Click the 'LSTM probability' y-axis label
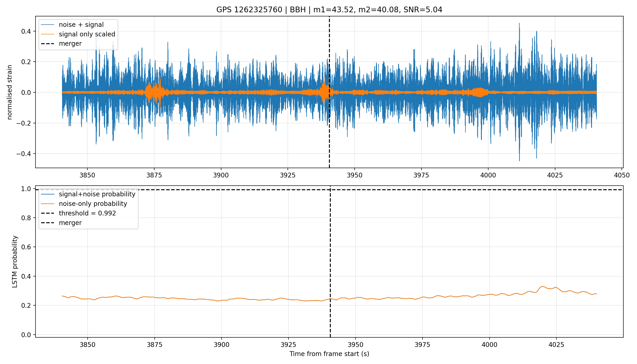 coord(15,261)
